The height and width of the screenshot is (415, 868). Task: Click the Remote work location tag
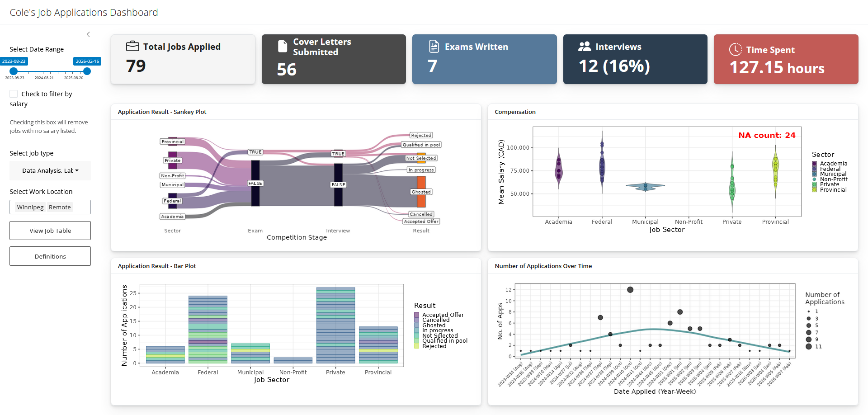[x=60, y=207]
